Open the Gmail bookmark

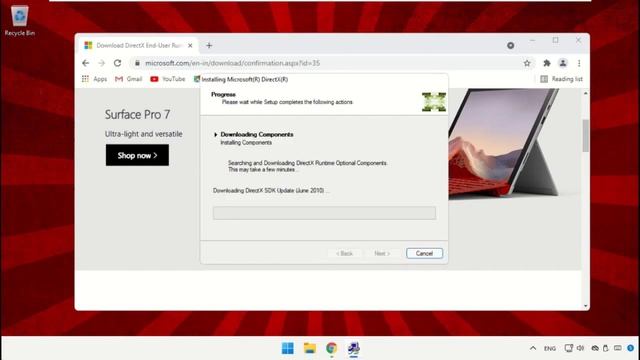click(x=129, y=79)
